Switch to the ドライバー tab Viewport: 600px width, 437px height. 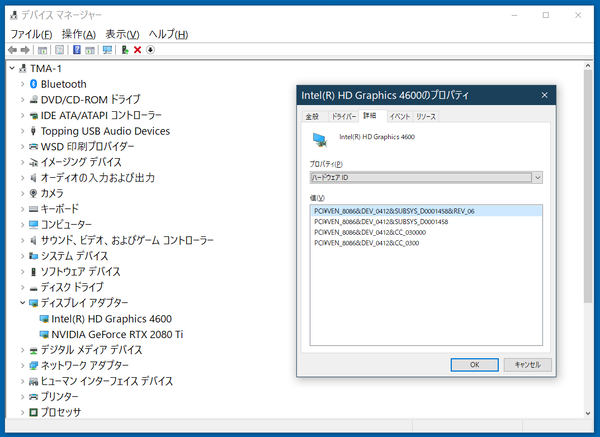[x=344, y=116]
